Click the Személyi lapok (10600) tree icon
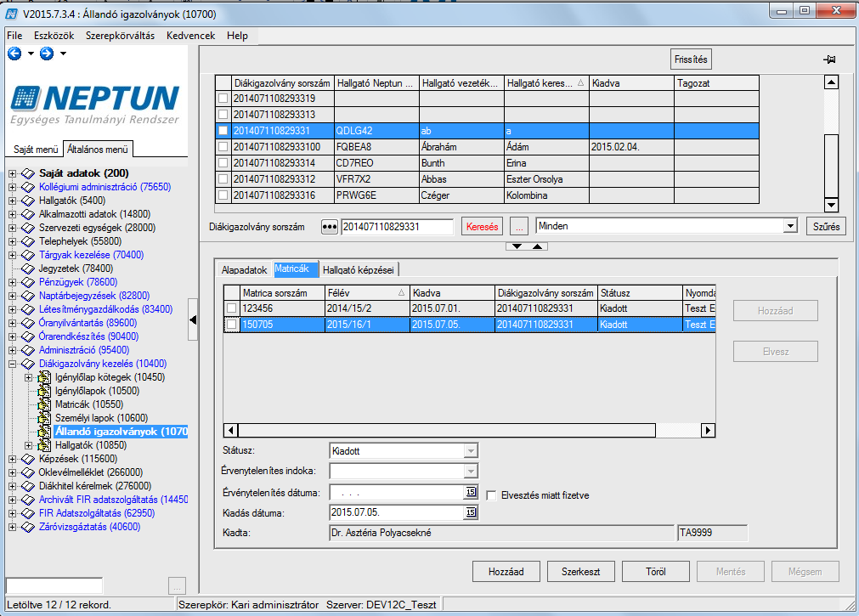Viewport: 859px width, 616px height. click(x=44, y=418)
